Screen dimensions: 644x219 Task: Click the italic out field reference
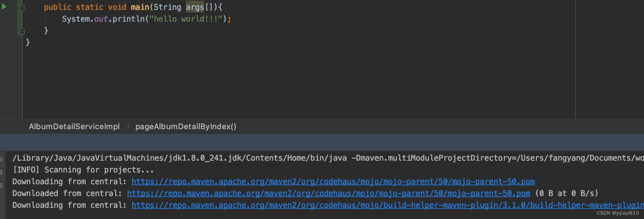point(101,19)
